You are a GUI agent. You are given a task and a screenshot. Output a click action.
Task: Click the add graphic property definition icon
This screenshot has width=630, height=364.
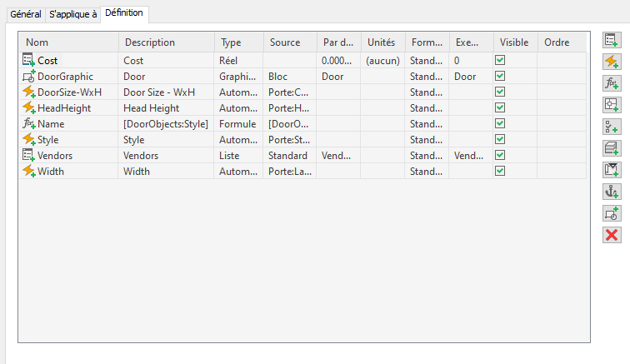(x=612, y=213)
